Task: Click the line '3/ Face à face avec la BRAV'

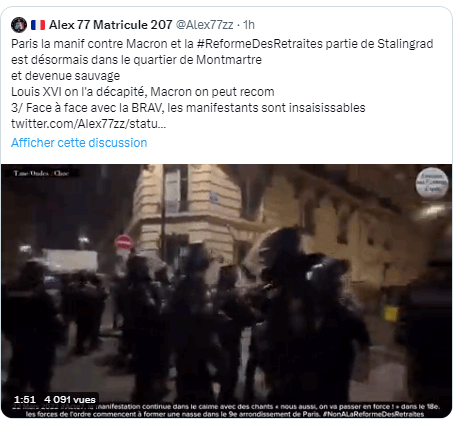Action: point(188,108)
